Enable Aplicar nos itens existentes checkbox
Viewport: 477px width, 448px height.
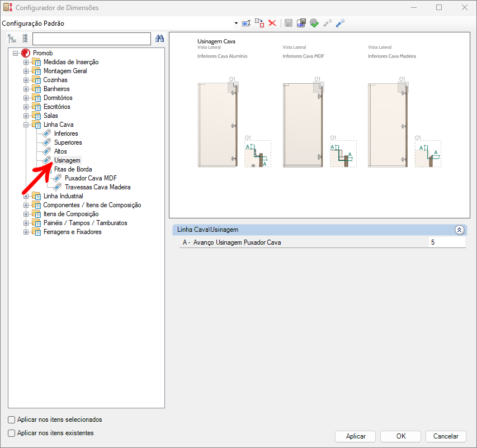(x=12, y=433)
